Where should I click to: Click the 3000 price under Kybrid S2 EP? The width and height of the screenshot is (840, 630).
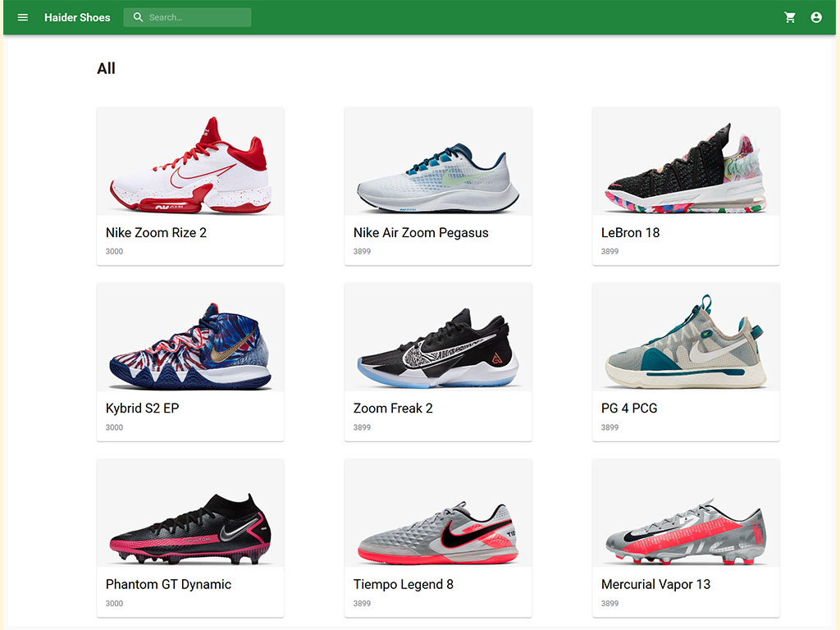pyautogui.click(x=114, y=427)
